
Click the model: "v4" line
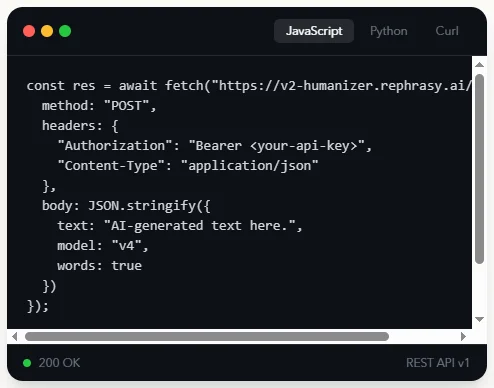pyautogui.click(x=103, y=246)
